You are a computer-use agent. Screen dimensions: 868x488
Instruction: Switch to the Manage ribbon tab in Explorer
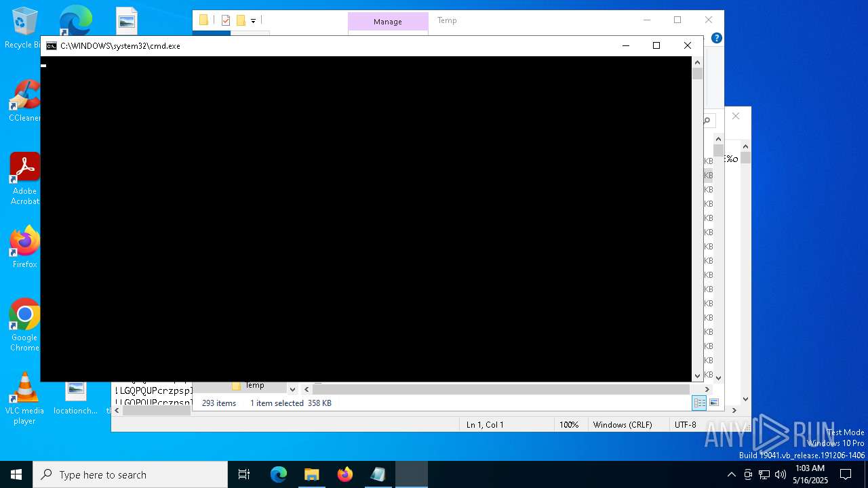coord(388,22)
